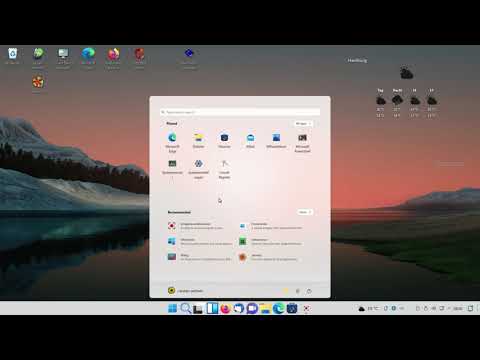Viewport: 480px width, 360px height.
Task: Select the blue diamond desktop icon
Action: pos(189,58)
